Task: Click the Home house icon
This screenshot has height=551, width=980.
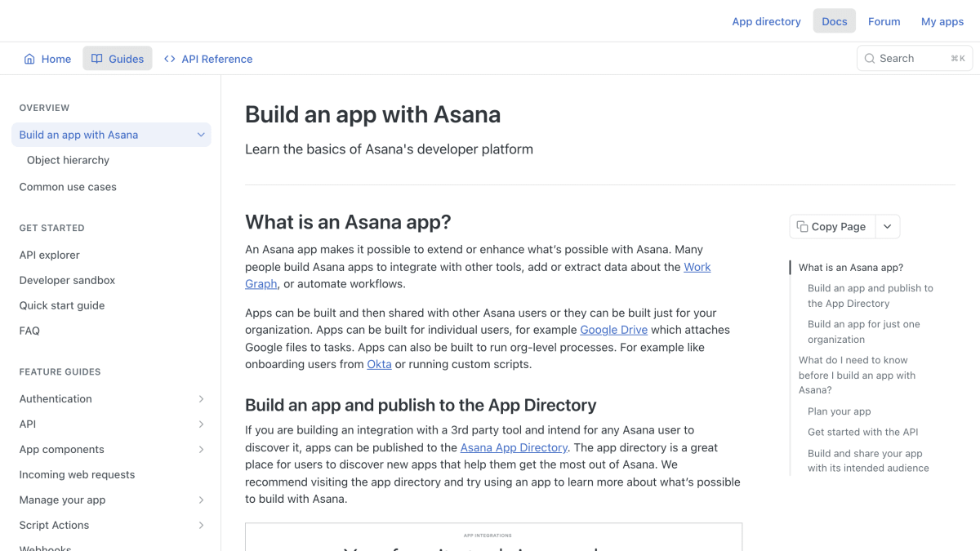Action: (29, 59)
